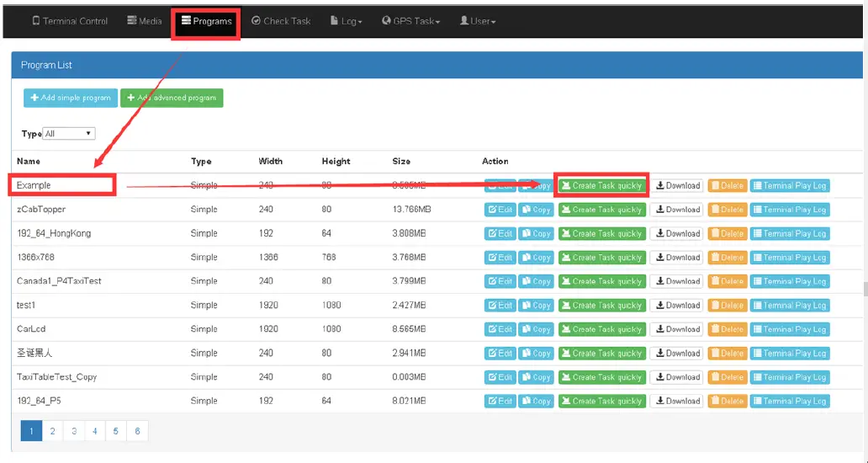Switch to the Programs tab
The image size is (868, 463).
pyautogui.click(x=206, y=21)
